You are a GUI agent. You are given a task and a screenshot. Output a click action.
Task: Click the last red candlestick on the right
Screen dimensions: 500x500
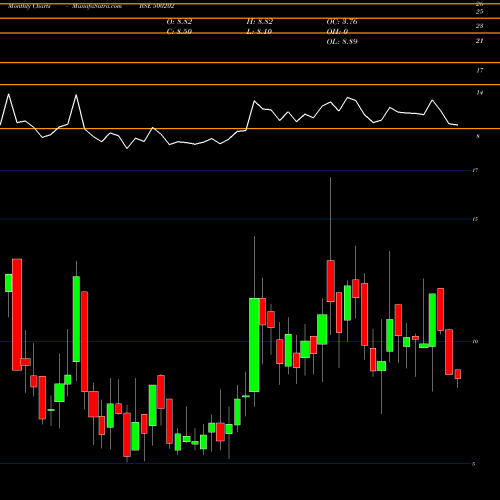tap(458, 374)
